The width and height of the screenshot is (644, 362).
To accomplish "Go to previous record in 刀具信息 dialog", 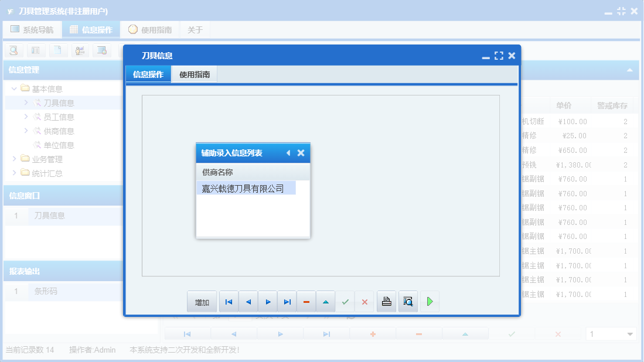I will click(248, 302).
